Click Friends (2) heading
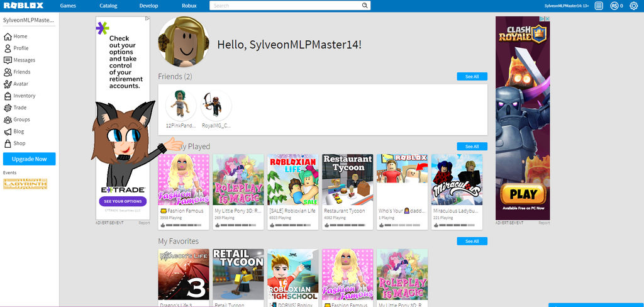This screenshot has width=644, height=307. 175,77
